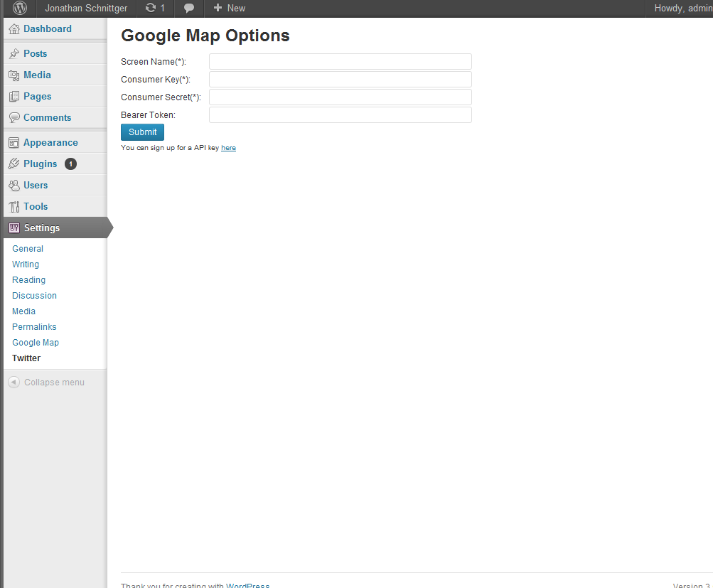Screen dimensions: 713x588
Task: Click the Posts pushpin icon
Action: click(x=14, y=53)
